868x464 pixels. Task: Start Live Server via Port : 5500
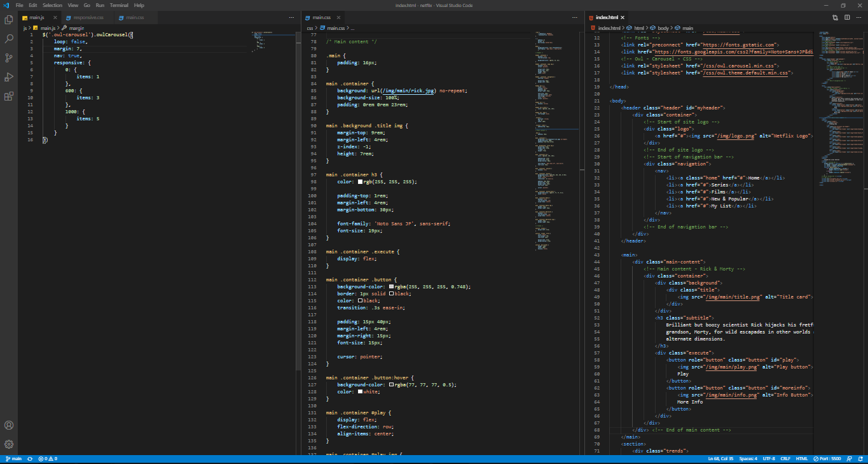tap(827, 458)
